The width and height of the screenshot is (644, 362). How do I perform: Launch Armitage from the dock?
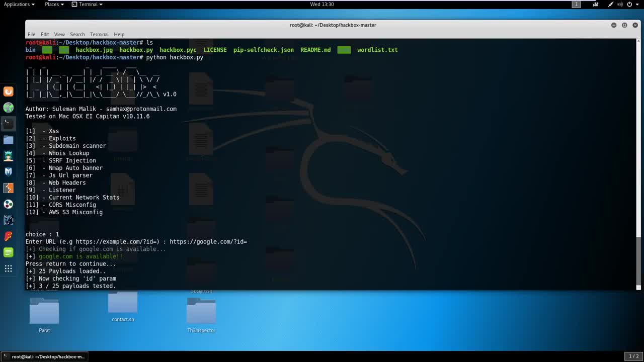(8, 156)
